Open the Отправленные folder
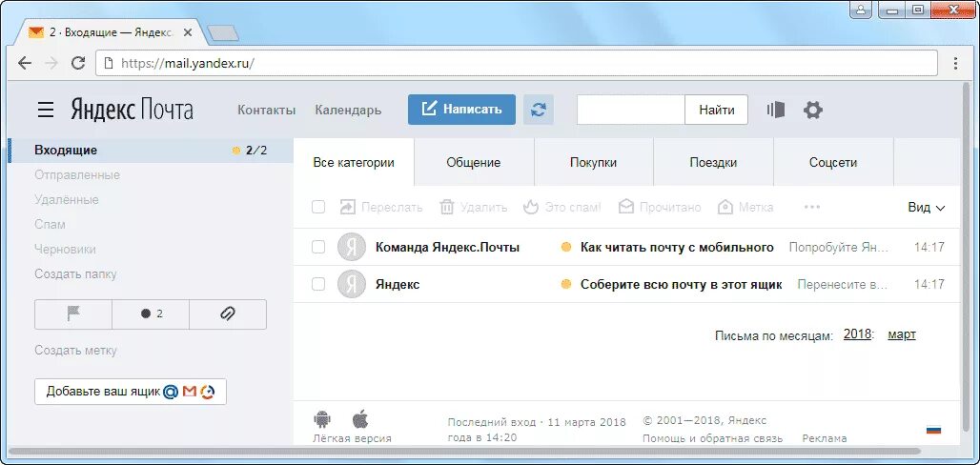The image size is (980, 465). click(x=77, y=175)
